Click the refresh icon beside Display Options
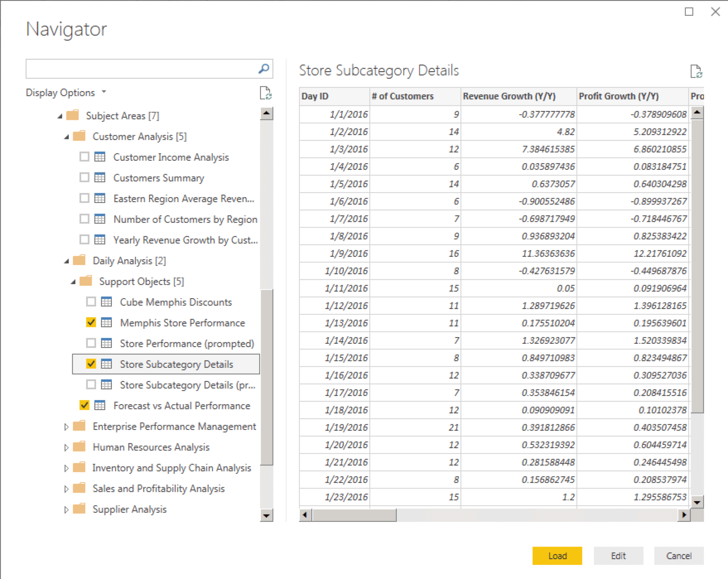728x579 pixels. (x=265, y=93)
